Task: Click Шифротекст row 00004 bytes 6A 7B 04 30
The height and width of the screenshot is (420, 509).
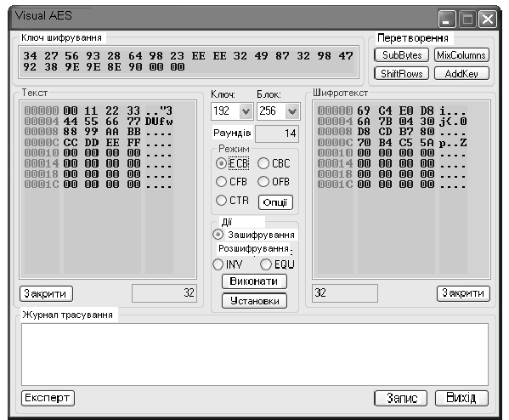Action: [x=396, y=122]
